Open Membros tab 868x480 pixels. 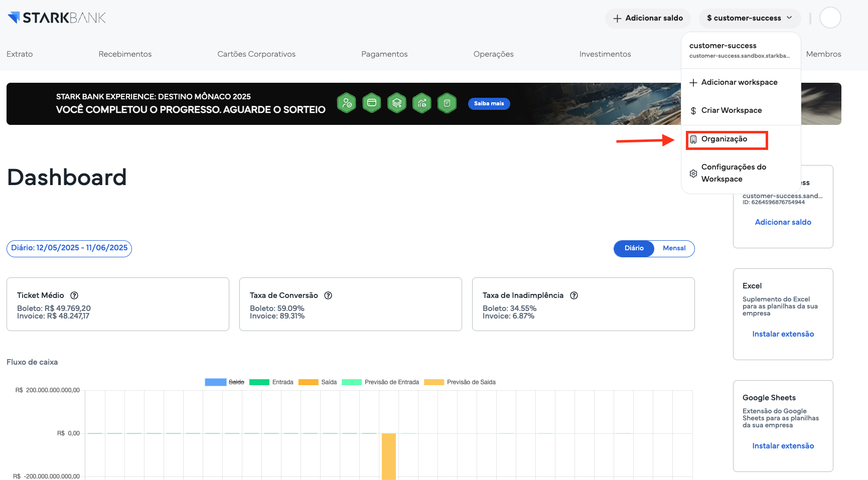point(823,54)
